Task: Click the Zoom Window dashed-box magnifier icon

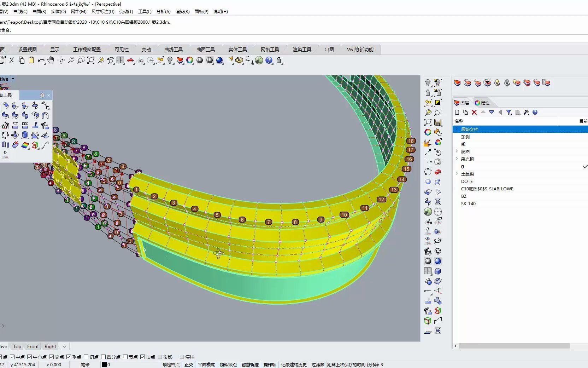Action: coord(81,61)
